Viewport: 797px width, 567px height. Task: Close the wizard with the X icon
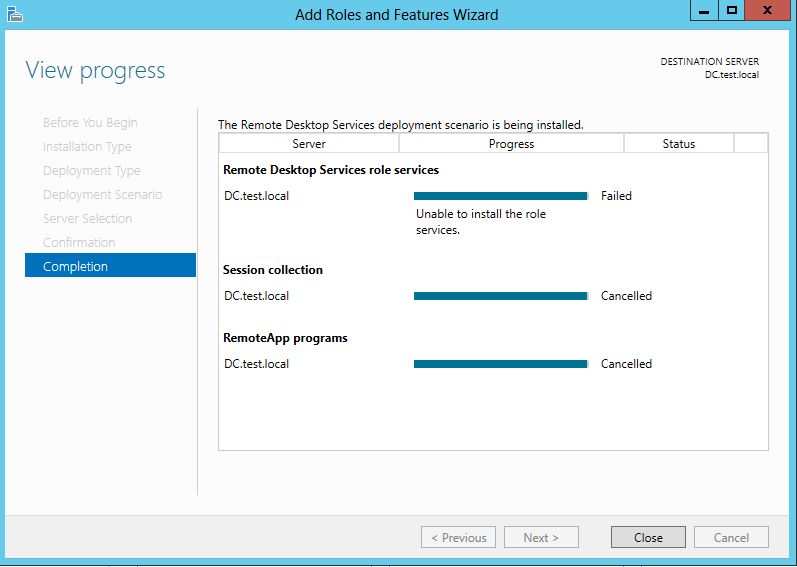tap(768, 11)
